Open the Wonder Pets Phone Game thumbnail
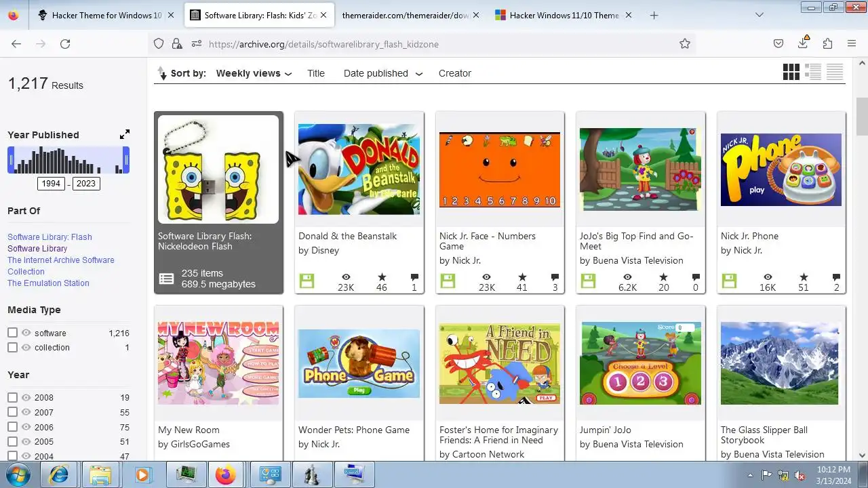The height and width of the screenshot is (488, 868). click(x=359, y=363)
